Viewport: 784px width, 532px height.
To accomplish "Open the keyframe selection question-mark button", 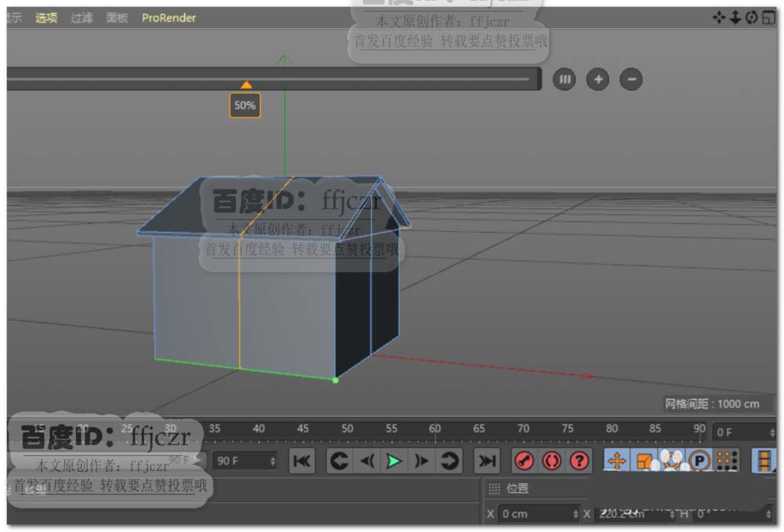I will (579, 461).
